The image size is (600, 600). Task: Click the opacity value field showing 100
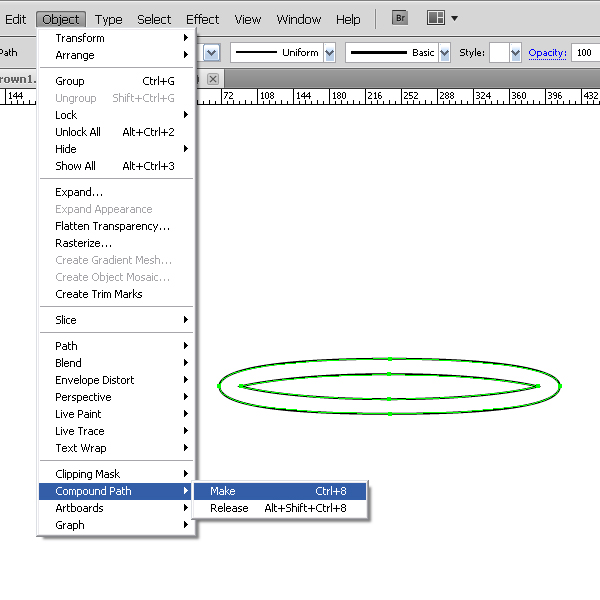pos(585,53)
